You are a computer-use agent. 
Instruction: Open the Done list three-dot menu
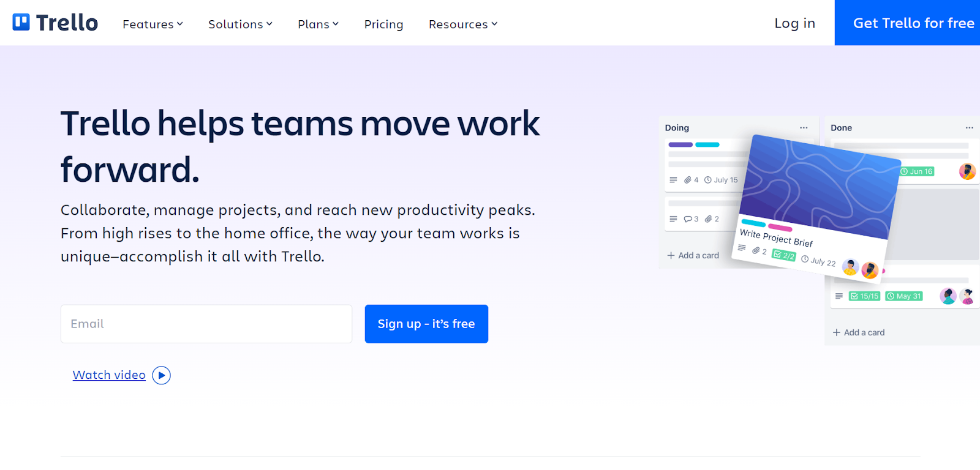(969, 128)
